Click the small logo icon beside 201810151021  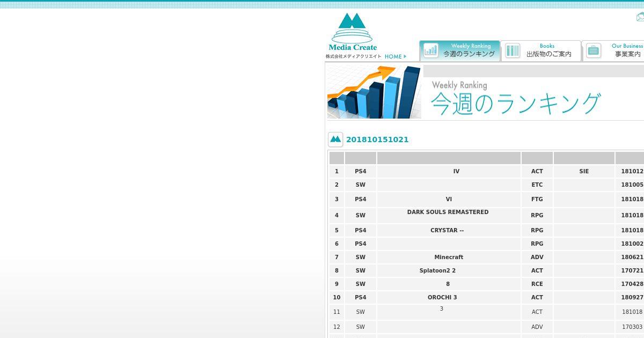pyautogui.click(x=335, y=139)
